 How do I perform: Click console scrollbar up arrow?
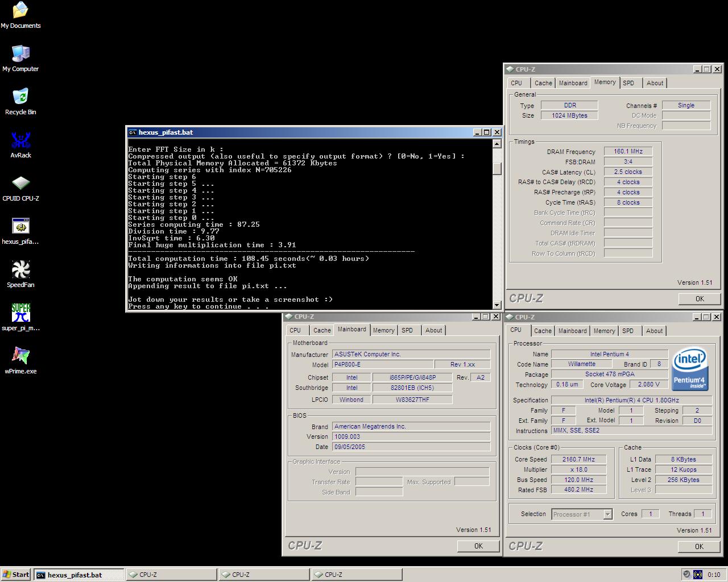(497, 144)
